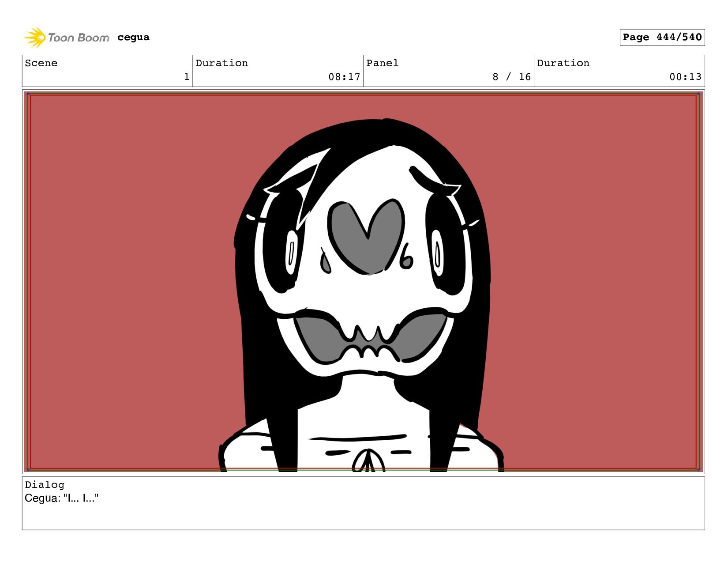Click the dialog line 'Cegua: "I... I..."'
The width and height of the screenshot is (728, 563).
pyautogui.click(x=62, y=498)
